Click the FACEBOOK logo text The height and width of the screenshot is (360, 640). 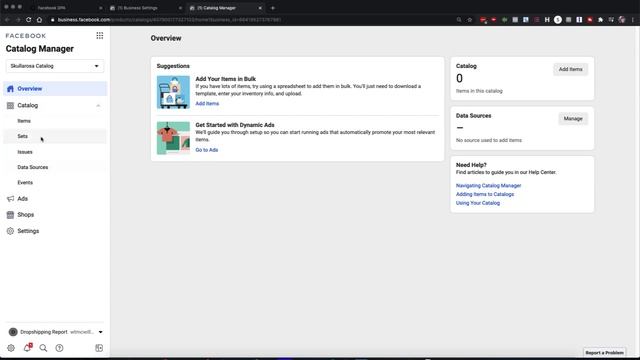tap(26, 36)
